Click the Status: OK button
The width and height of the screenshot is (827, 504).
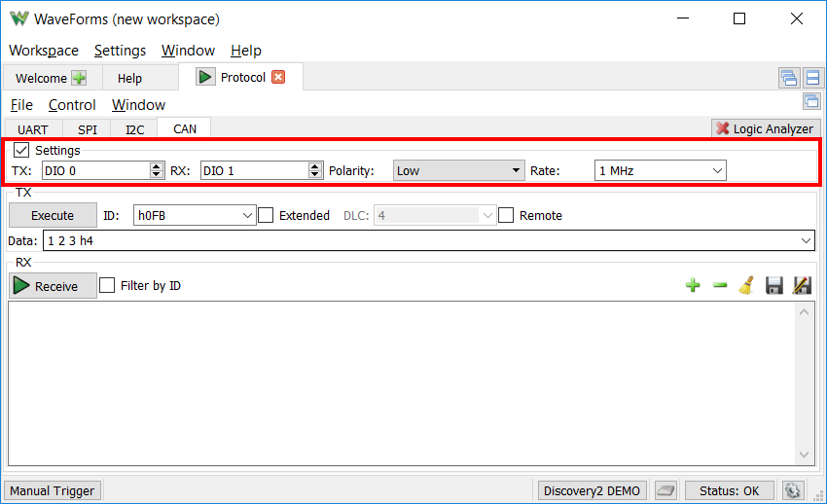[x=729, y=490]
